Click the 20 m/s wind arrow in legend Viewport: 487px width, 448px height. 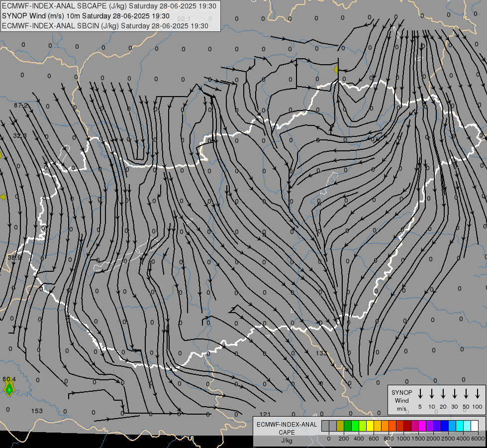[x=443, y=393]
